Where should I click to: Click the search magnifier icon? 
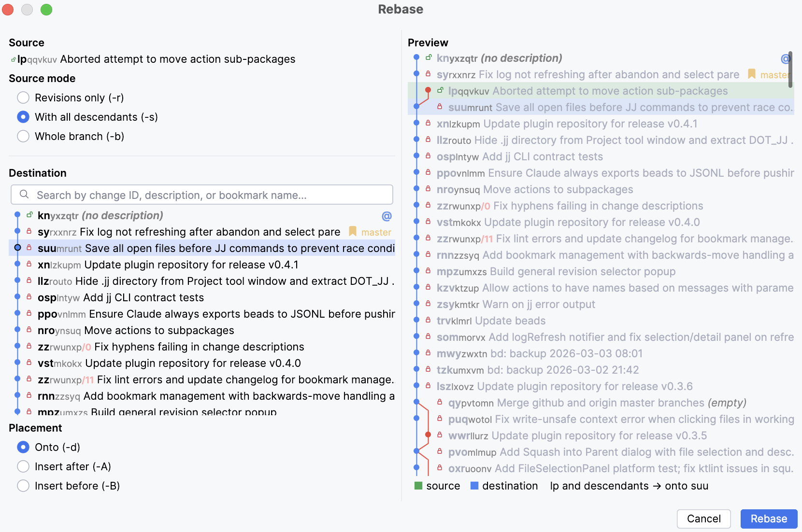point(24,194)
